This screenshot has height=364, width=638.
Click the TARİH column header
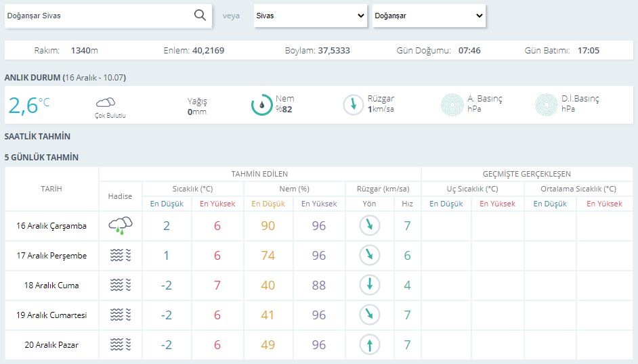point(51,189)
